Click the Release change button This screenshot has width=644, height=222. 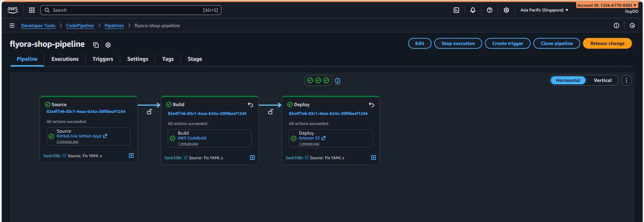(x=607, y=43)
